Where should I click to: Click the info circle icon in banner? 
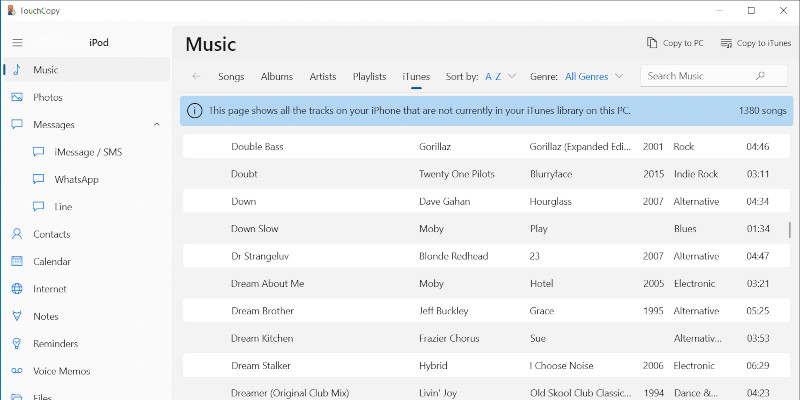(x=194, y=111)
